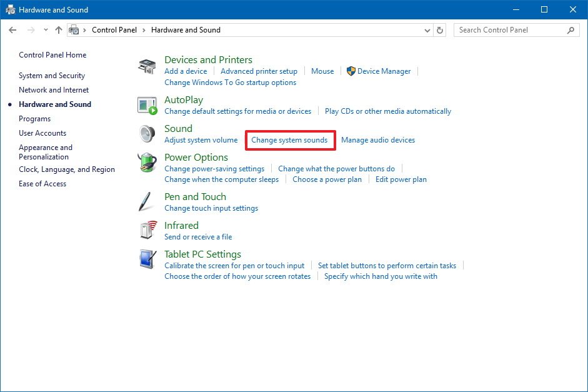Refresh the Control Panel view

(x=440, y=30)
